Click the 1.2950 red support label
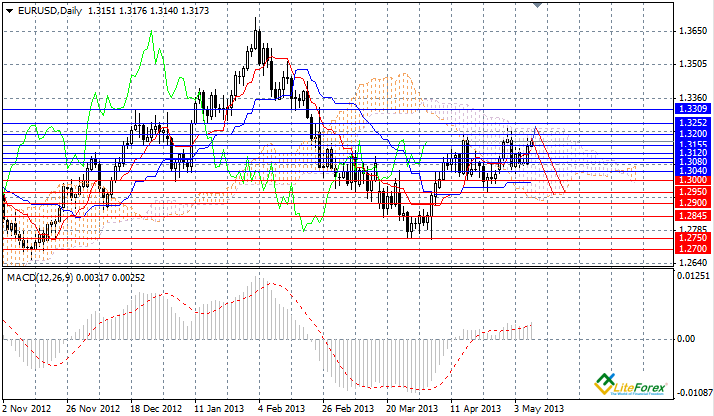 click(x=693, y=190)
